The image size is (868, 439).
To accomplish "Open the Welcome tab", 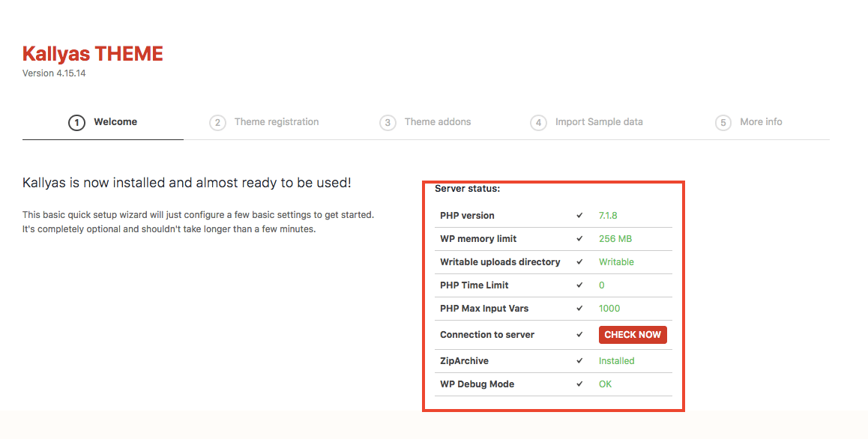I will coord(115,122).
